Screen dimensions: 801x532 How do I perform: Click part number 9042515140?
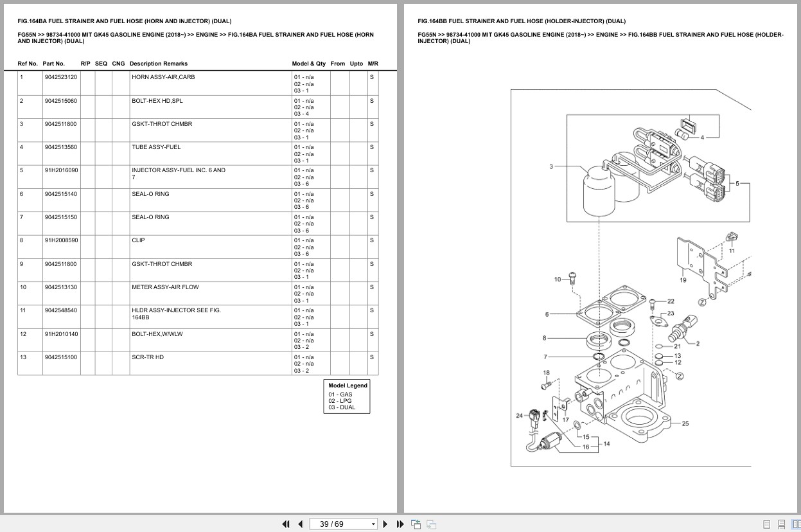click(x=61, y=194)
